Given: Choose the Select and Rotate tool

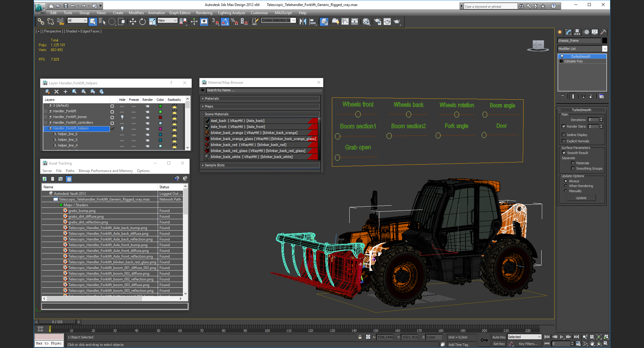Looking at the screenshot, I should click(142, 21).
